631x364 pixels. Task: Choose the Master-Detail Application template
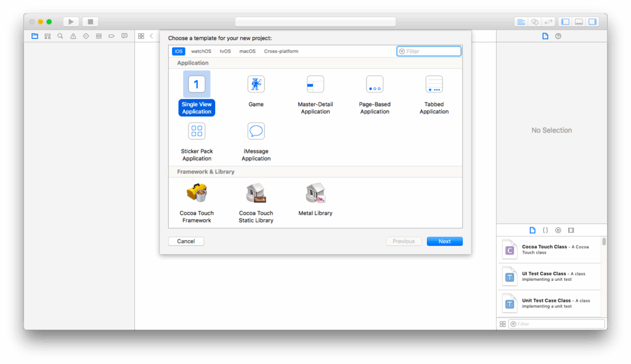click(315, 84)
